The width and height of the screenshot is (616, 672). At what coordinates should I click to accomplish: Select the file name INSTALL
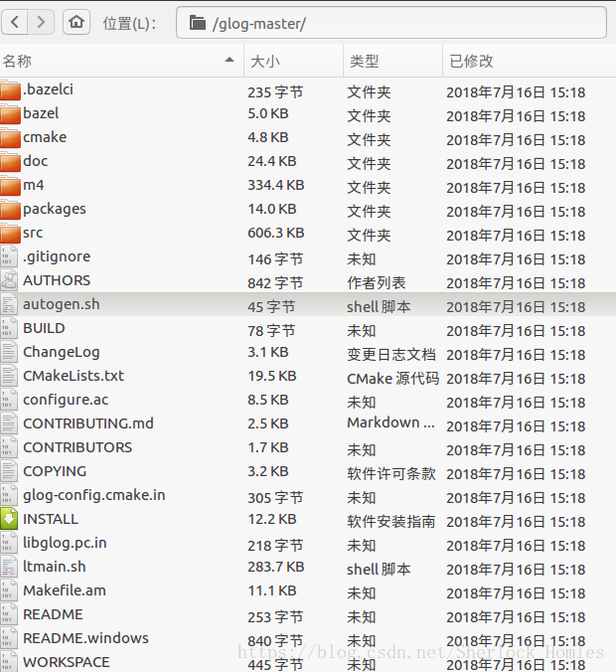click(x=51, y=519)
